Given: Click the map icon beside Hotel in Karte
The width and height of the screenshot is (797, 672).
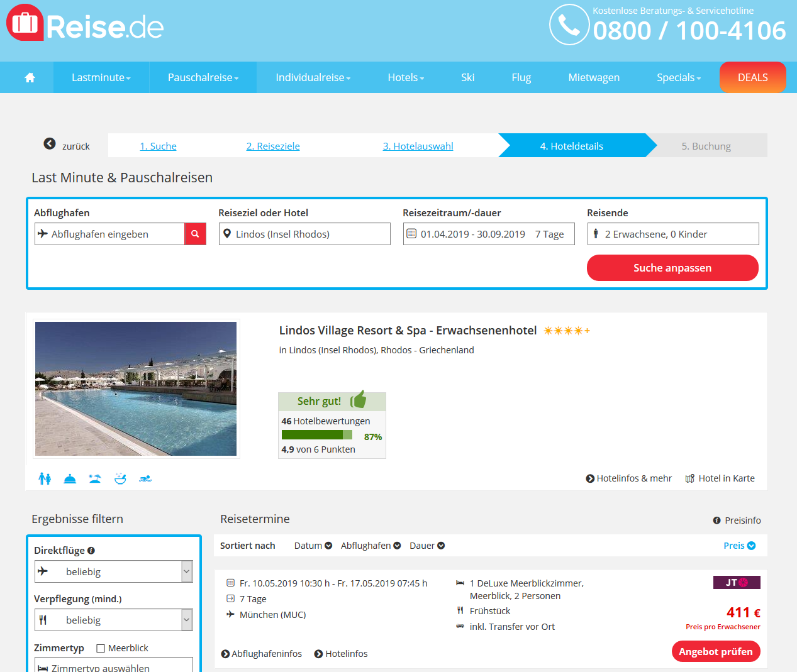Looking at the screenshot, I should pyautogui.click(x=690, y=478).
